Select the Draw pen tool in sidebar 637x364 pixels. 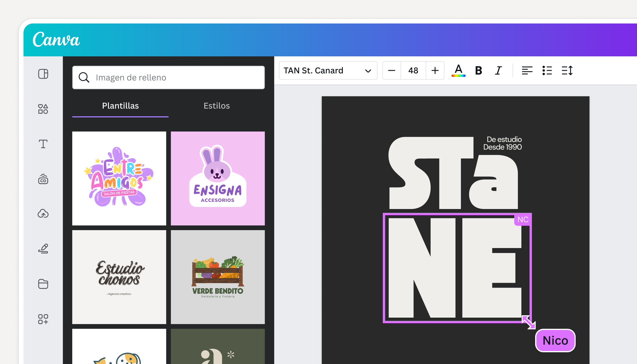tap(43, 249)
